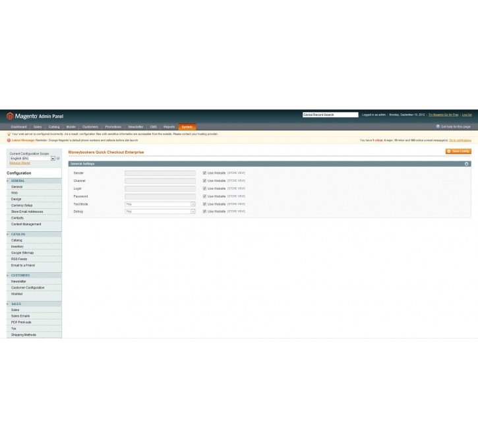Toggle Use Website checkbox for Login

tap(205, 188)
